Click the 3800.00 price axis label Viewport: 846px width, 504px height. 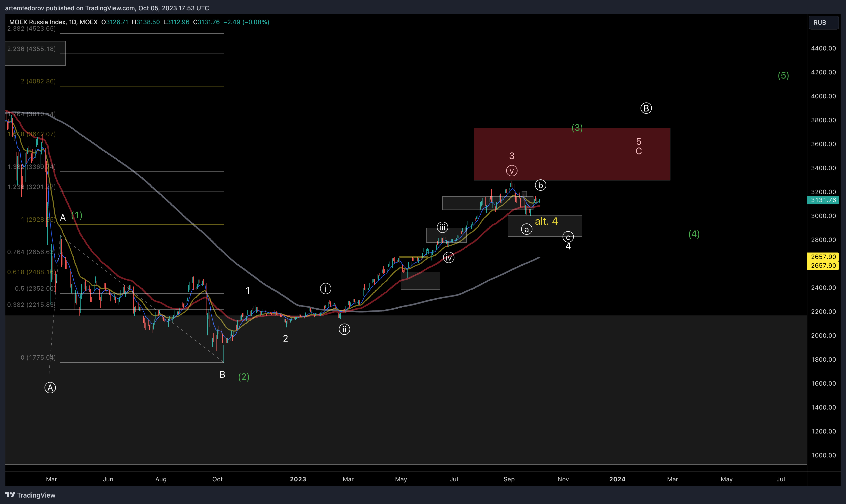(824, 120)
